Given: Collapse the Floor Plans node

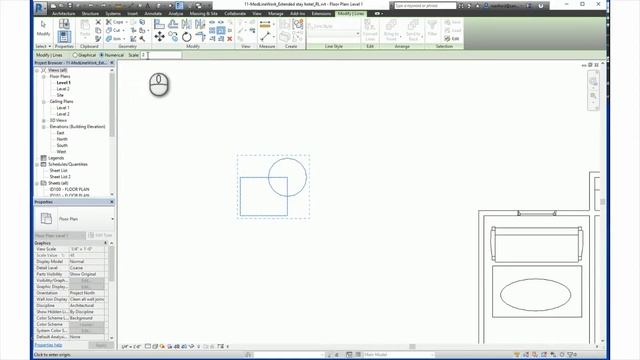Looking at the screenshot, I should pos(44,77).
